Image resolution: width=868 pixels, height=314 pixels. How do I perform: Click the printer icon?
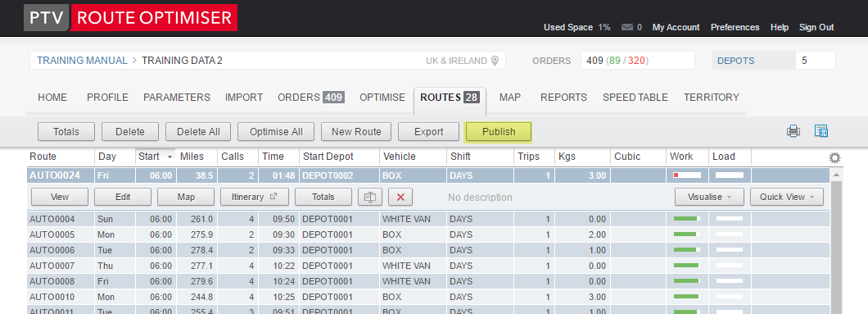click(793, 131)
